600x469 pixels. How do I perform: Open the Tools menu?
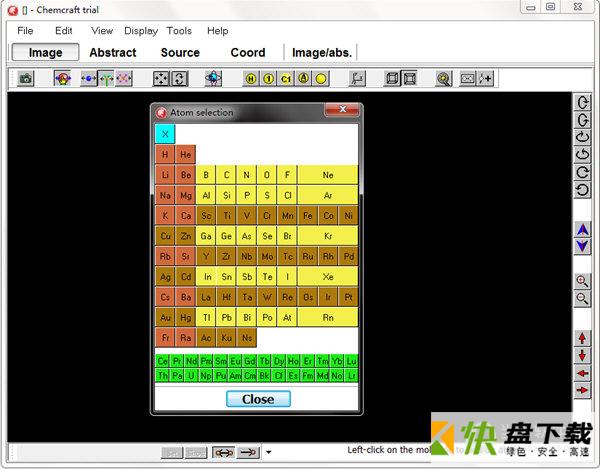pyautogui.click(x=179, y=31)
